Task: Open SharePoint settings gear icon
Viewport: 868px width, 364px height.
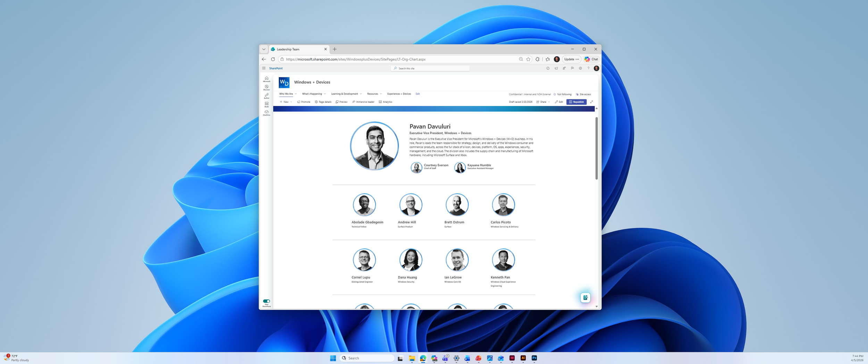Action: [x=580, y=68]
